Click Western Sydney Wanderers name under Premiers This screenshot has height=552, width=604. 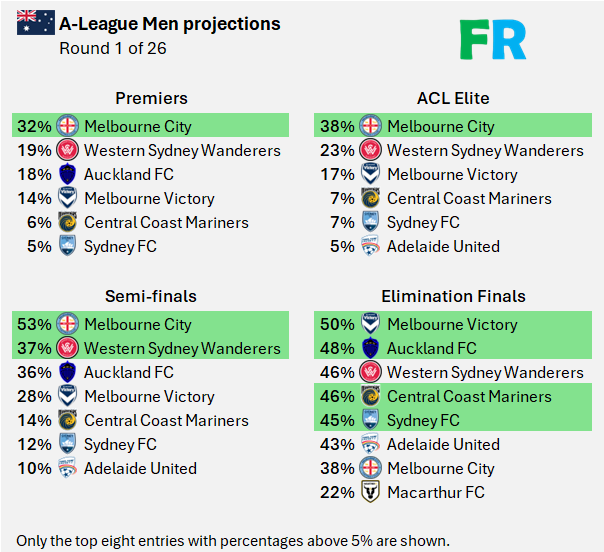click(182, 150)
